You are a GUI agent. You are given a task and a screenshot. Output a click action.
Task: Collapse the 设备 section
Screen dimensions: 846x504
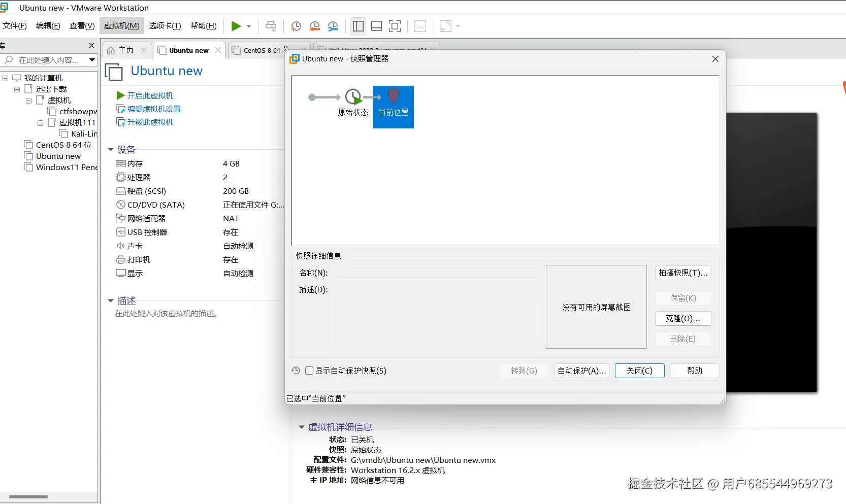111,149
